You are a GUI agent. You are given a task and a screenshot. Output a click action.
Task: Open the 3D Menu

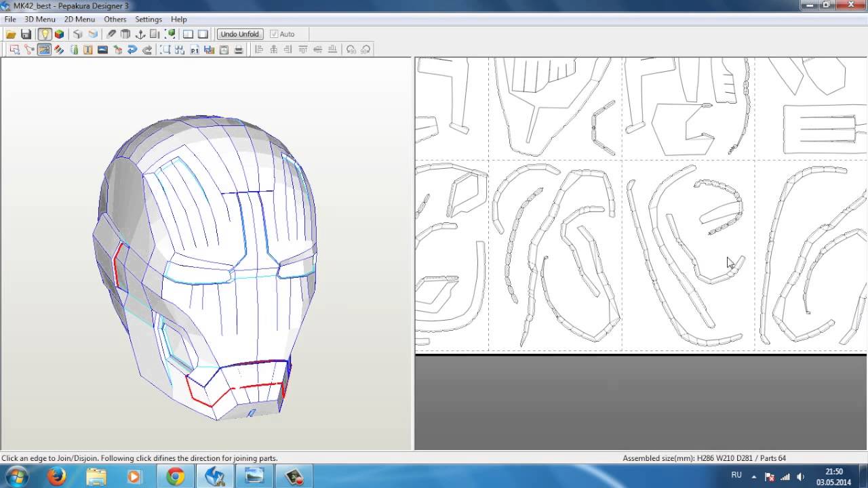coord(40,20)
